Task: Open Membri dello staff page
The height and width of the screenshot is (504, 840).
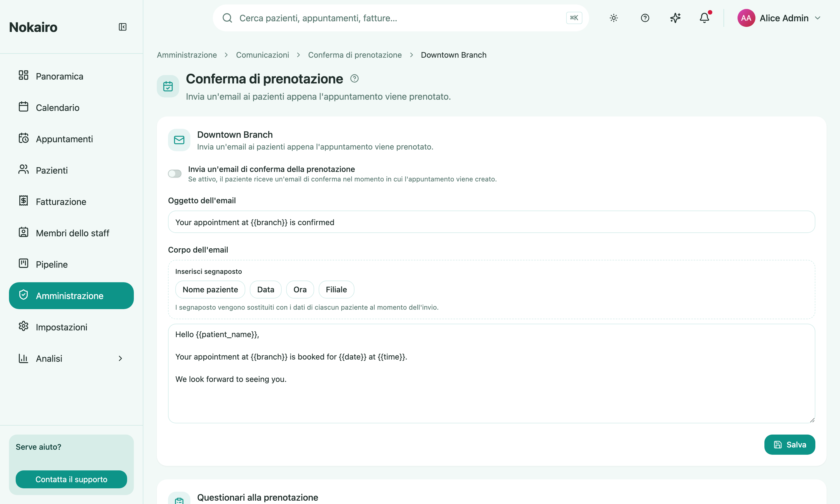Action: pos(71,233)
